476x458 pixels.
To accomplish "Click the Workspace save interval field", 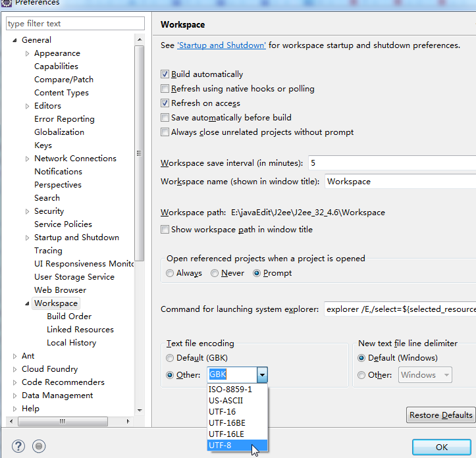I will click(392, 163).
